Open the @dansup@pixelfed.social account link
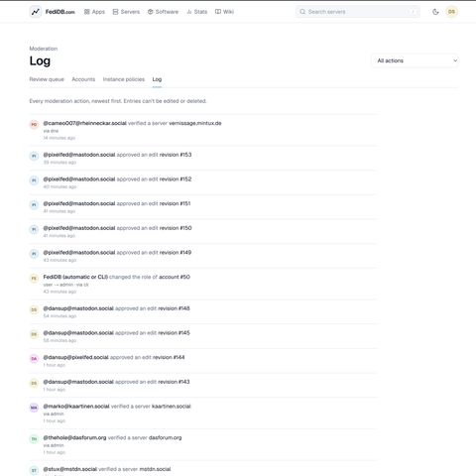Image resolution: width=476 pixels, height=476 pixels. pos(75,357)
